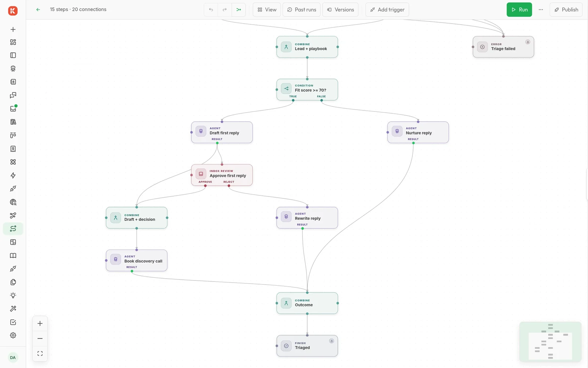The width and height of the screenshot is (588, 368).
Task: Zoom out of the canvas
Action: [40, 339]
